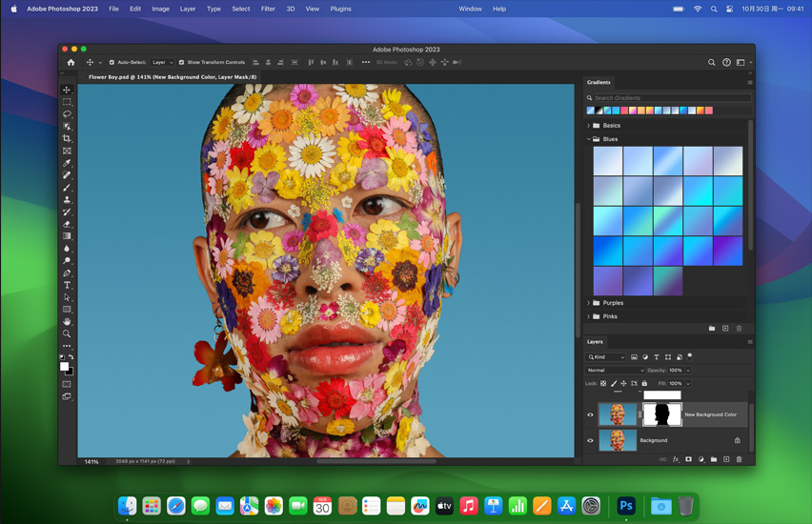Open the Filter menu
This screenshot has width=812, height=524.
[268, 9]
